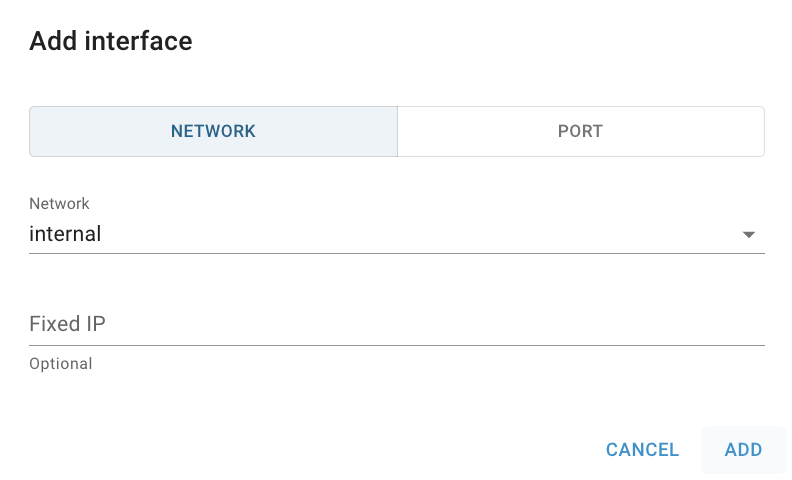Cancel the Add interface dialog

[x=642, y=450]
